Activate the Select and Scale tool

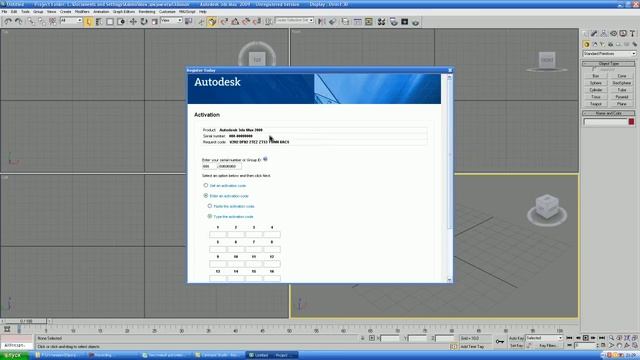point(154,22)
